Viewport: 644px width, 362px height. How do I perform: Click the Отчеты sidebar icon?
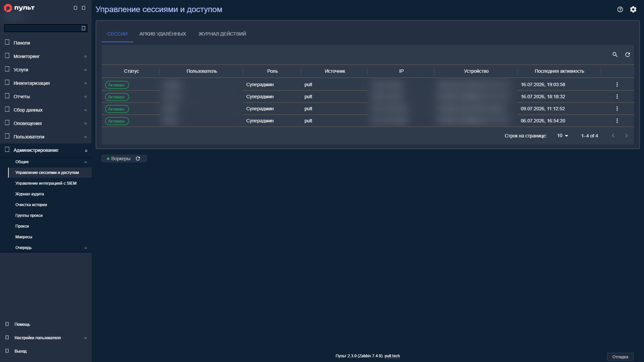(x=7, y=96)
